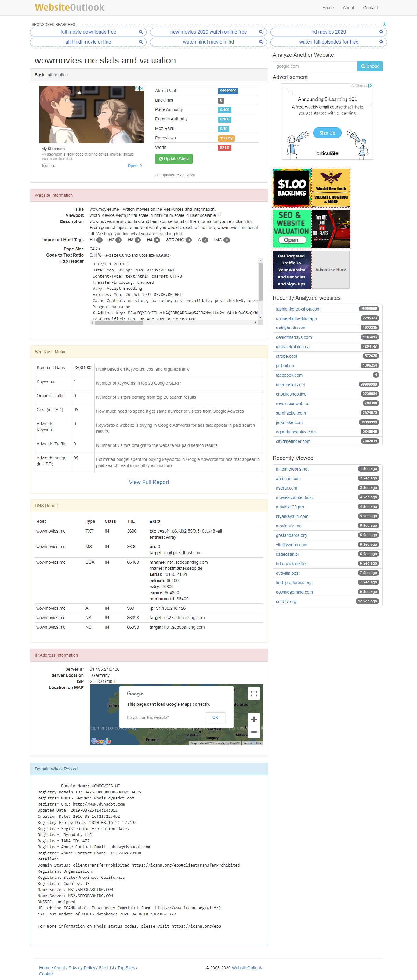The height and width of the screenshot is (980, 417).
Task: Open Get Targeted Traffic banner
Action: [x=292, y=270]
